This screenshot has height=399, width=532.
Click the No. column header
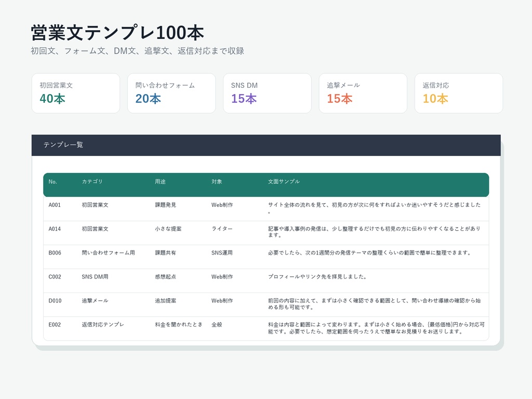(52, 182)
